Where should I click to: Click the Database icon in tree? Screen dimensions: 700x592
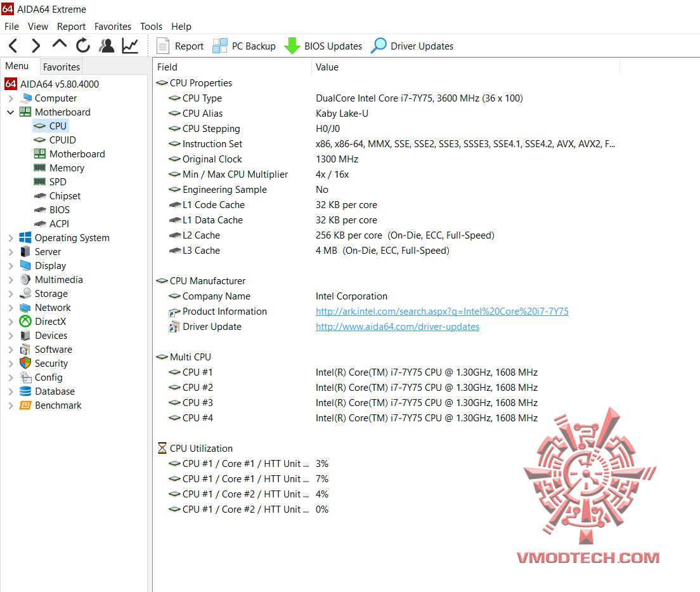25,391
